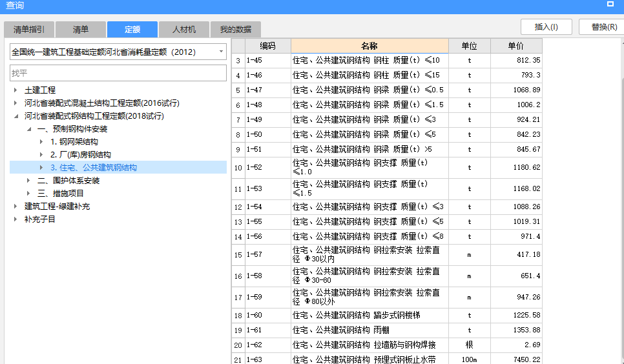Expand the 补充子目 node arrow

[16, 219]
